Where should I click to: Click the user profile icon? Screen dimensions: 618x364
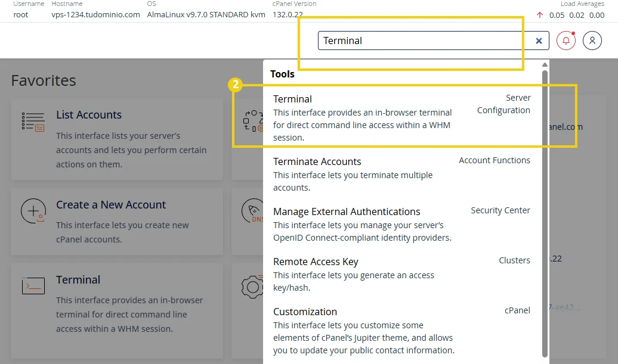(x=592, y=41)
